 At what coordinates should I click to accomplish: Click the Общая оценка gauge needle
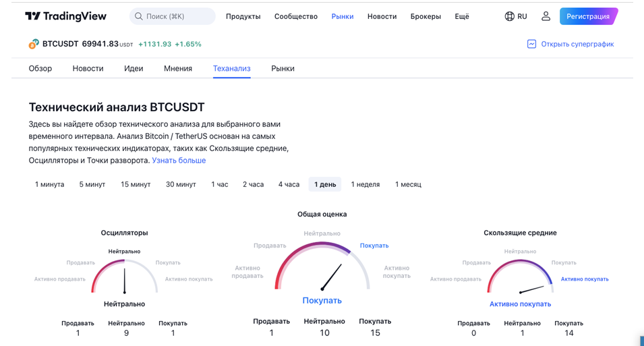click(331, 277)
